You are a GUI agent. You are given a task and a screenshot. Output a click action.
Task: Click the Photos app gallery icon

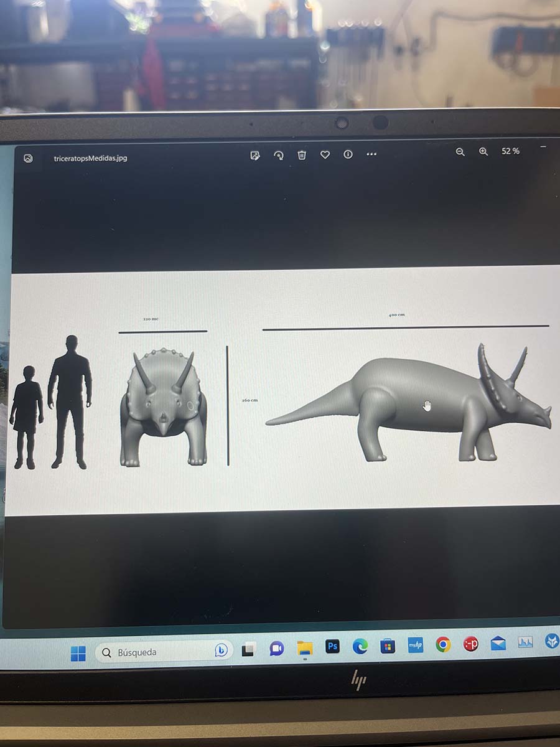28,158
